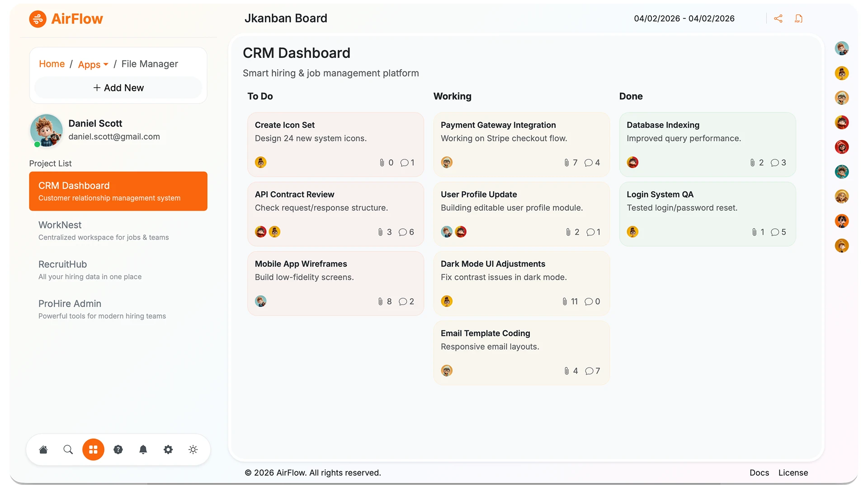The height and width of the screenshot is (488, 868).
Task: Click assignee avatar on Database Indexing card
Action: coord(632,162)
